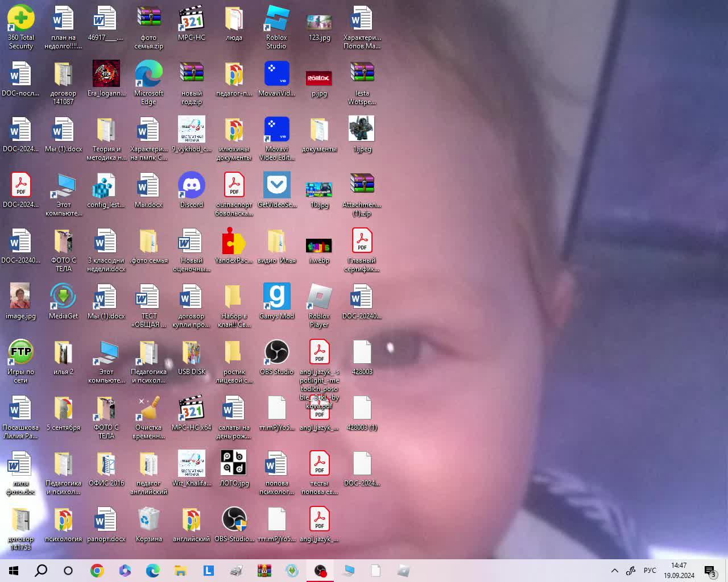Open новый год.zip archive
728x582 pixels.
(x=191, y=82)
